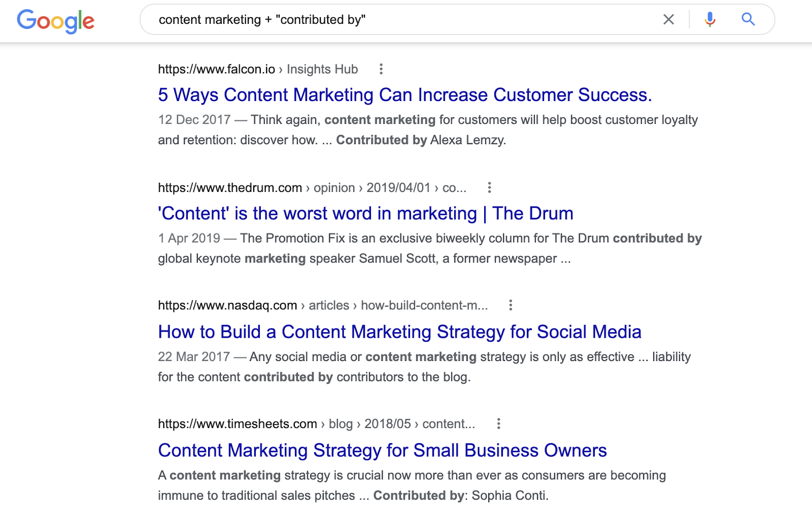Click the timesheets.com blog URL breadcrumb
The image size is (812, 520).
pos(317,424)
